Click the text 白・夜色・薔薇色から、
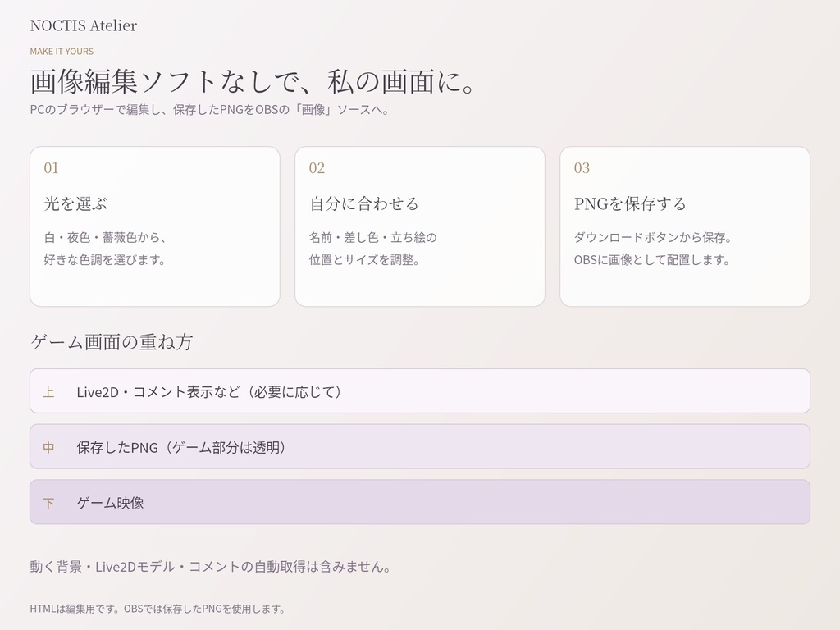Viewport: 840px width, 630px height. click(105, 237)
